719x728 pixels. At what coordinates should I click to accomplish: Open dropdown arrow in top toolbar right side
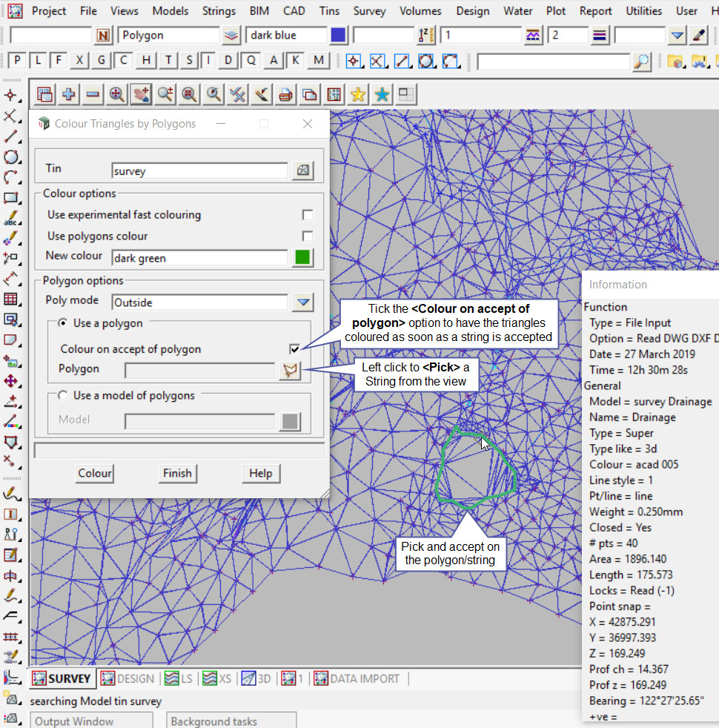pos(677,36)
